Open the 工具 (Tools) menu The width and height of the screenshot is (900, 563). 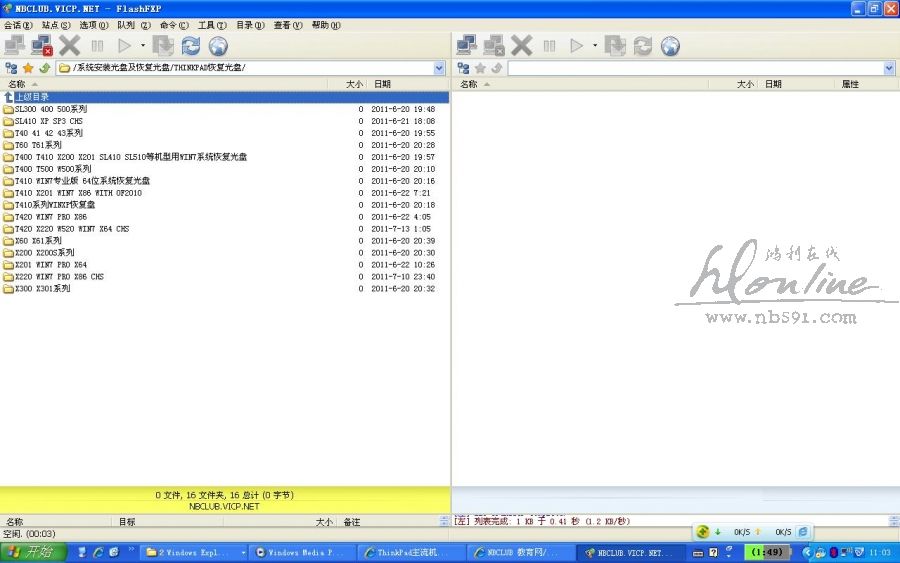[x=210, y=25]
